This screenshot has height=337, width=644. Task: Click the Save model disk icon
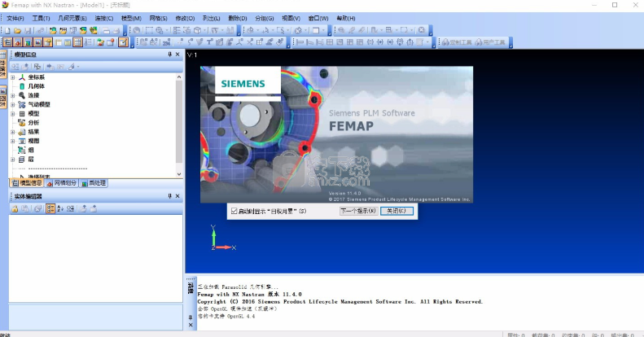(x=27, y=30)
